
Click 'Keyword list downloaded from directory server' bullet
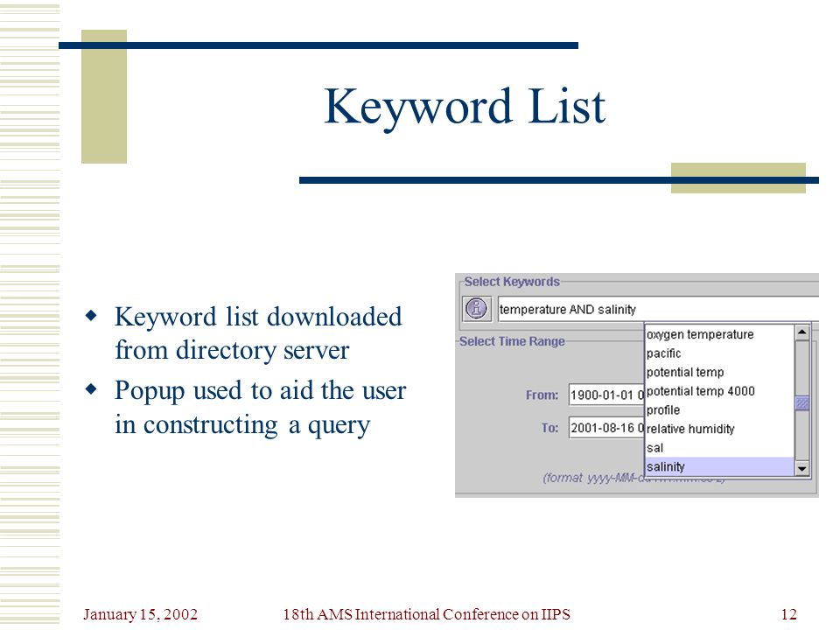(258, 332)
